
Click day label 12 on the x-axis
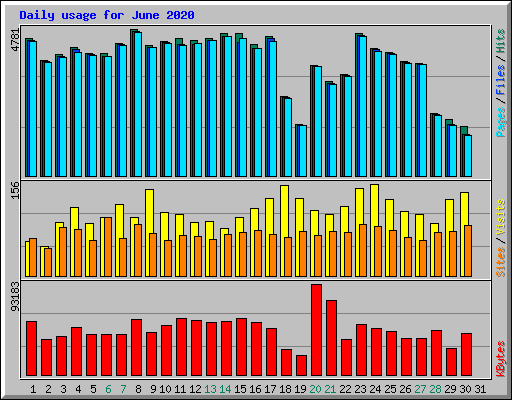[195, 389]
